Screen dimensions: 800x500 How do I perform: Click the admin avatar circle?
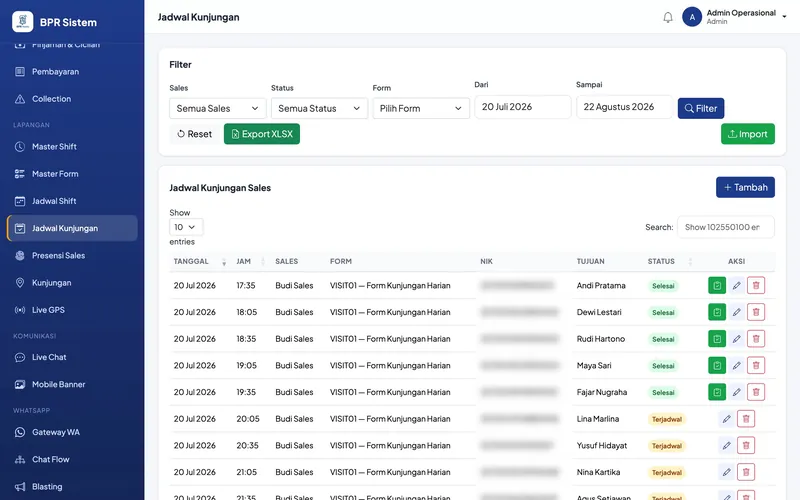pyautogui.click(x=692, y=17)
